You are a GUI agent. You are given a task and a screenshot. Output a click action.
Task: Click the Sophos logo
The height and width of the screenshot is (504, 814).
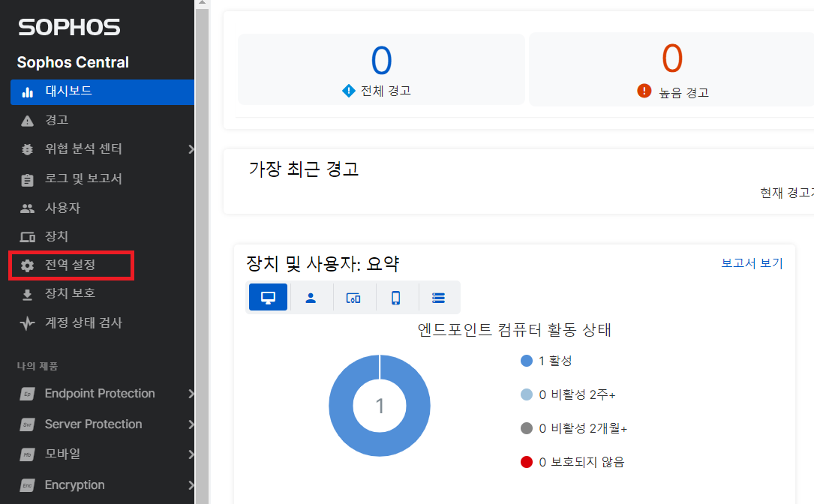[69, 27]
